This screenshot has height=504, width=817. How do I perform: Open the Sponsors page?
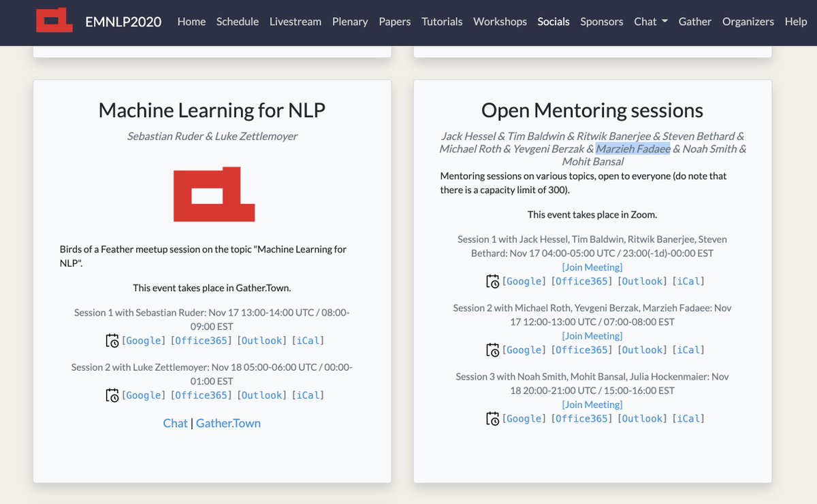(x=602, y=21)
